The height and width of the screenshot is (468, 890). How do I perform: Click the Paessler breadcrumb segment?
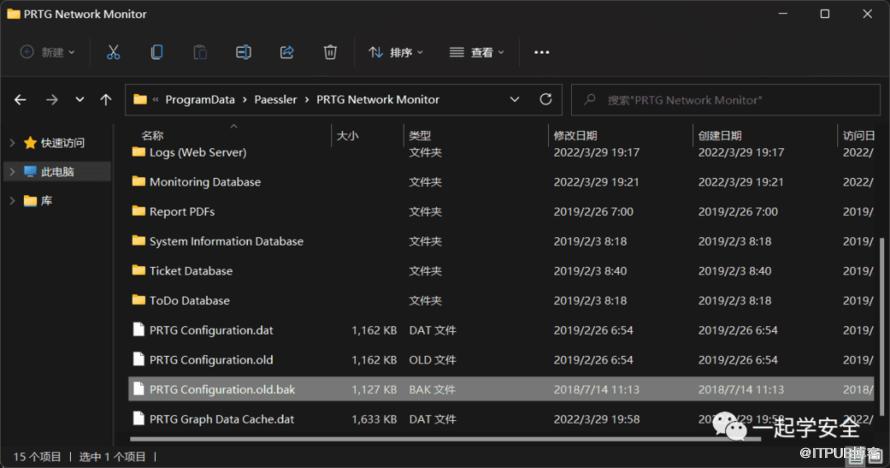click(280, 100)
